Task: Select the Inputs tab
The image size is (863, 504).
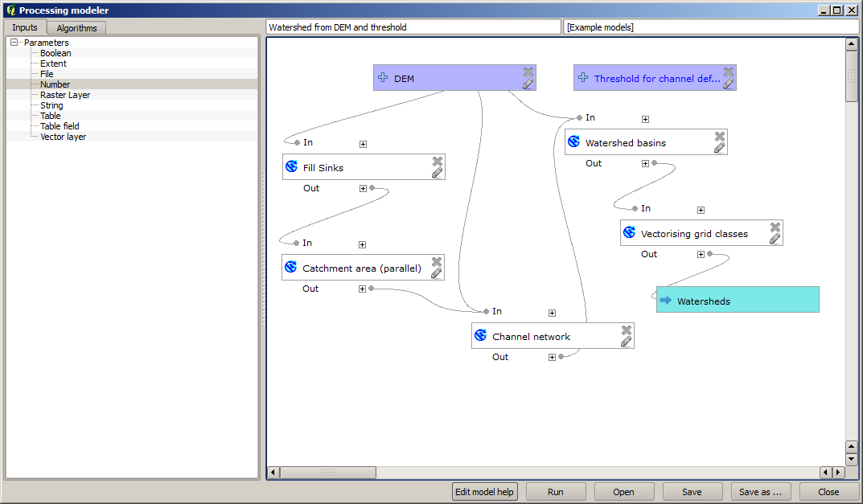Action: point(24,27)
